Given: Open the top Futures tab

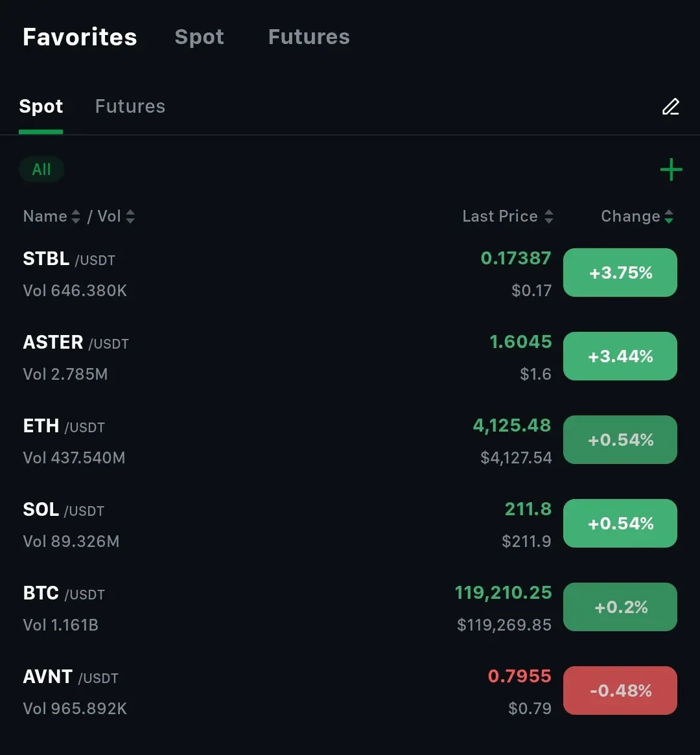Looking at the screenshot, I should pos(309,37).
